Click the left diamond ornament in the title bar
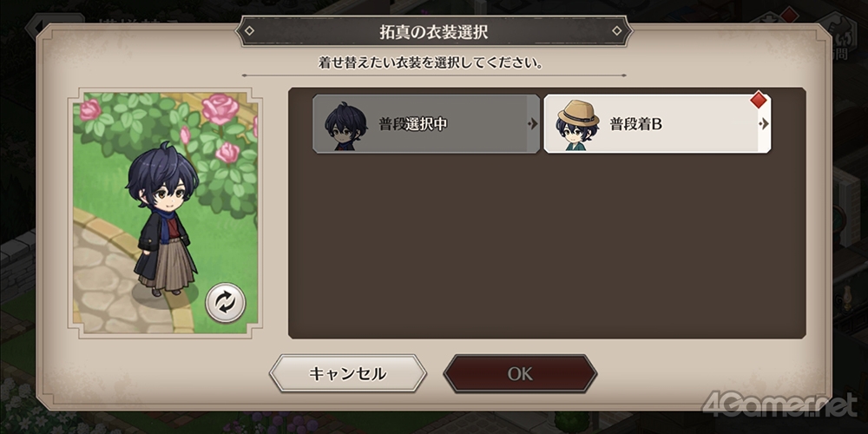 click(x=250, y=31)
